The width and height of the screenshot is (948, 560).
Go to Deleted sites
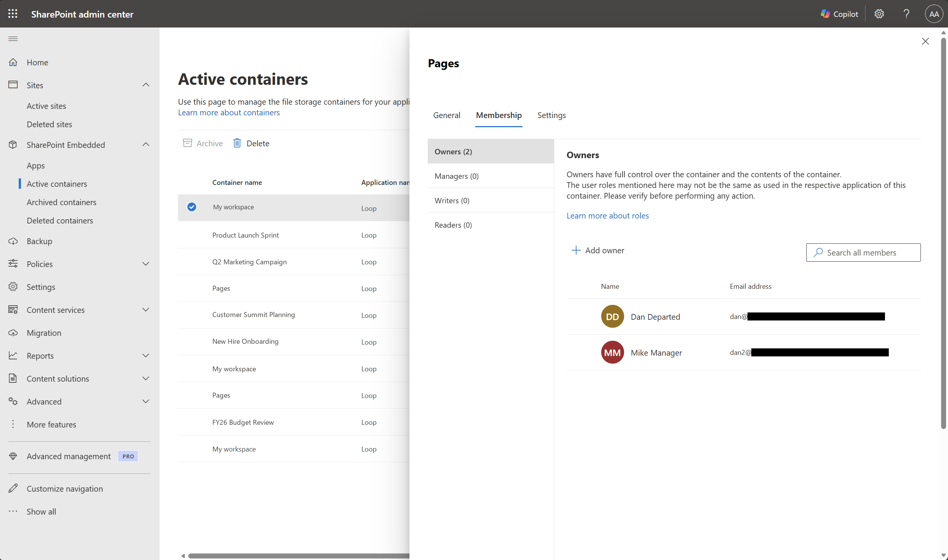(49, 124)
